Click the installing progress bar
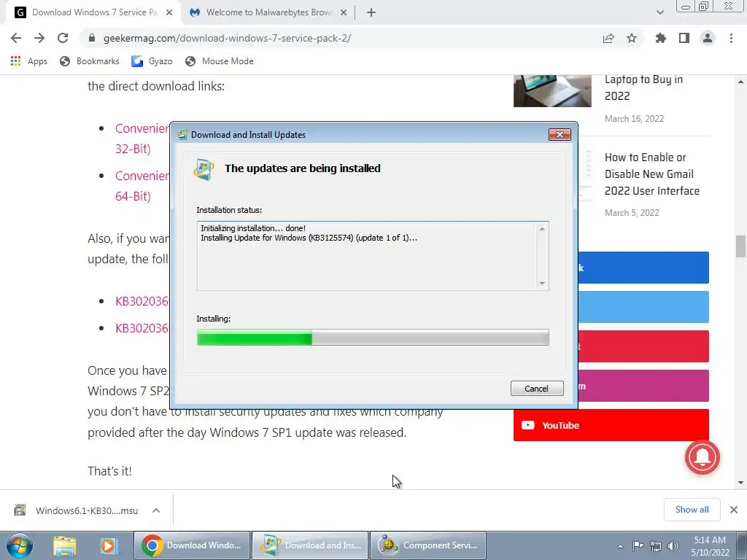The height and width of the screenshot is (560, 747). [x=373, y=337]
